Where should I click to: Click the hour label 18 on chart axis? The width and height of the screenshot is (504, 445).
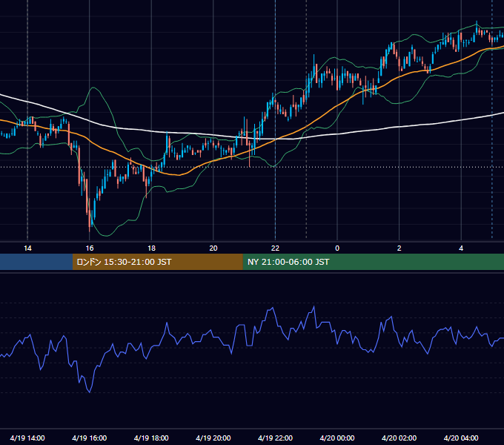151,248
